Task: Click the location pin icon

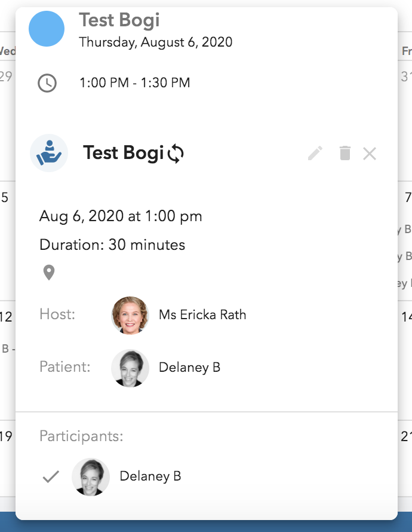Action: 49,272
